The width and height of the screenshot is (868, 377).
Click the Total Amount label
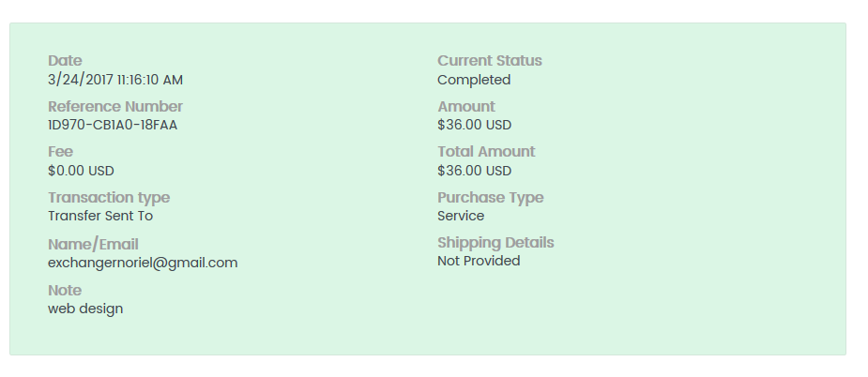pos(486,152)
